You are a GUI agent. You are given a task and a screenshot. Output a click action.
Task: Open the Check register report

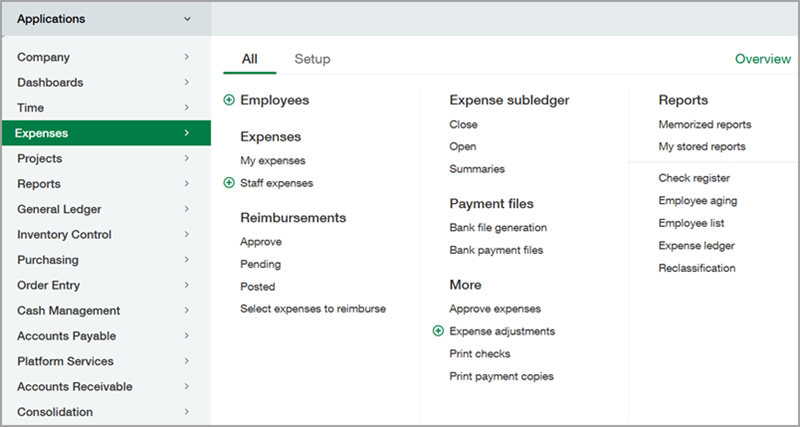coord(694,178)
